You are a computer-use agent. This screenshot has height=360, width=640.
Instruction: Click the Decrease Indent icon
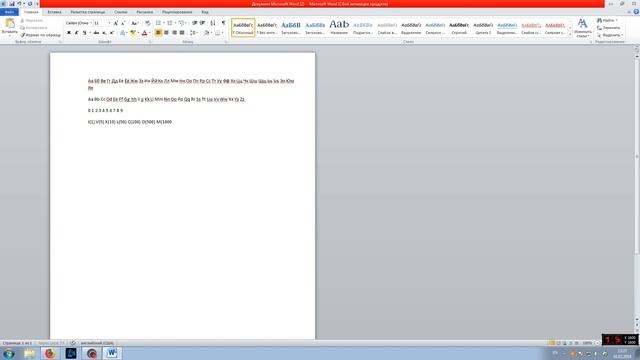coord(195,23)
